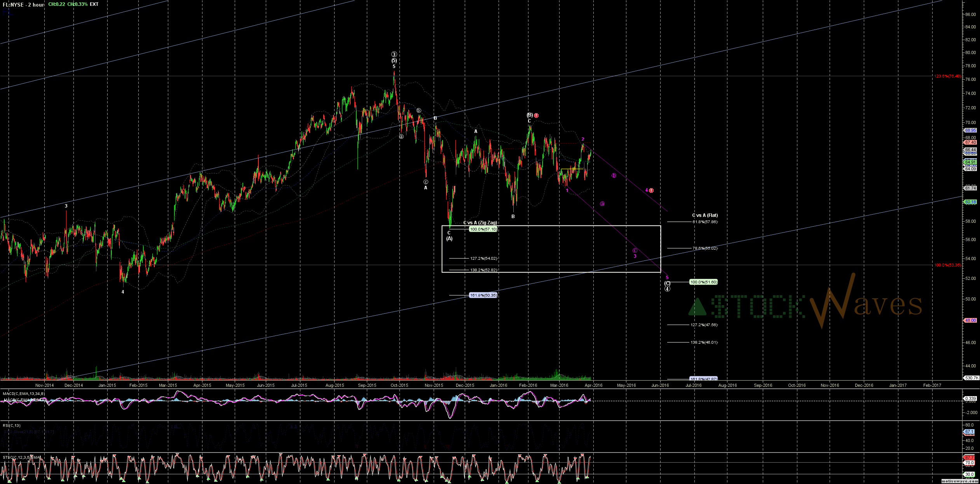Select the '127.2%(54.02)' Fibonacci label
Viewport: 980px width, 484px height.
[483, 259]
